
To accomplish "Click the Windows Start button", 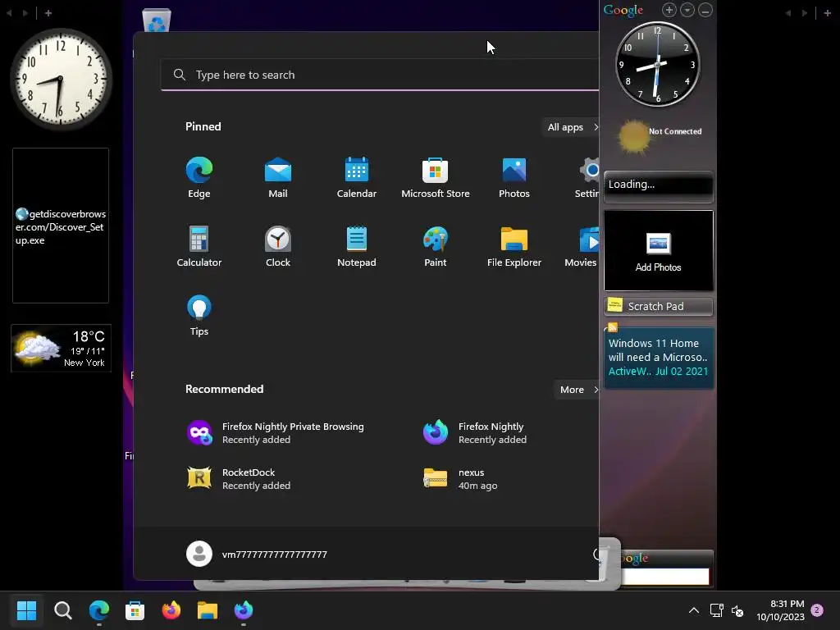I will pos(26,609).
